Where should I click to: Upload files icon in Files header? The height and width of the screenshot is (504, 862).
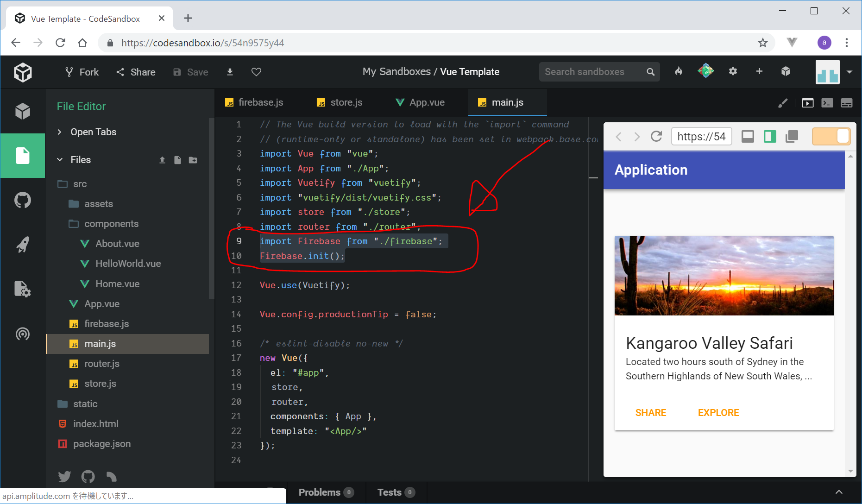pyautogui.click(x=162, y=160)
